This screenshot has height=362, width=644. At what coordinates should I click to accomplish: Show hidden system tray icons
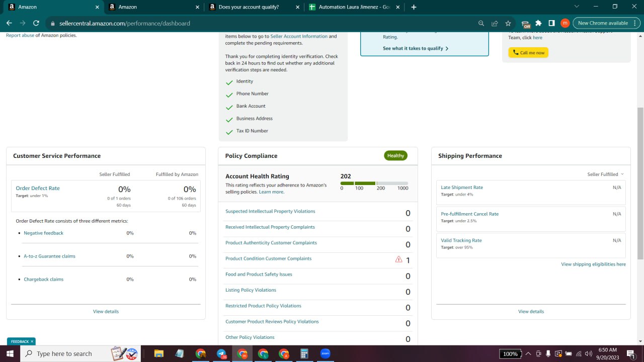tap(528, 353)
